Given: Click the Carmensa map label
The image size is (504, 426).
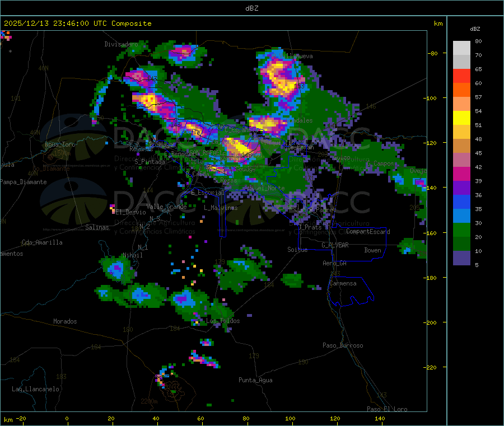Looking at the screenshot, I should click(343, 284).
